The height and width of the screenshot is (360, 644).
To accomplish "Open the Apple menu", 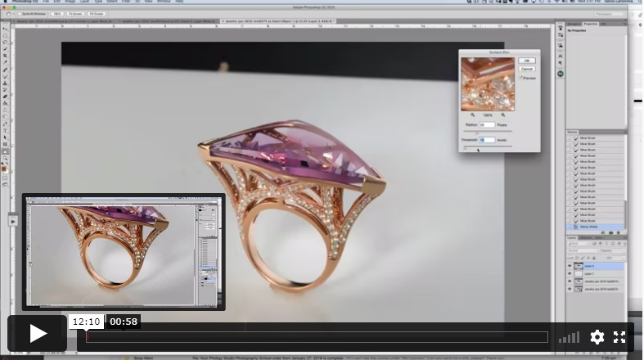I will (x=6, y=2).
